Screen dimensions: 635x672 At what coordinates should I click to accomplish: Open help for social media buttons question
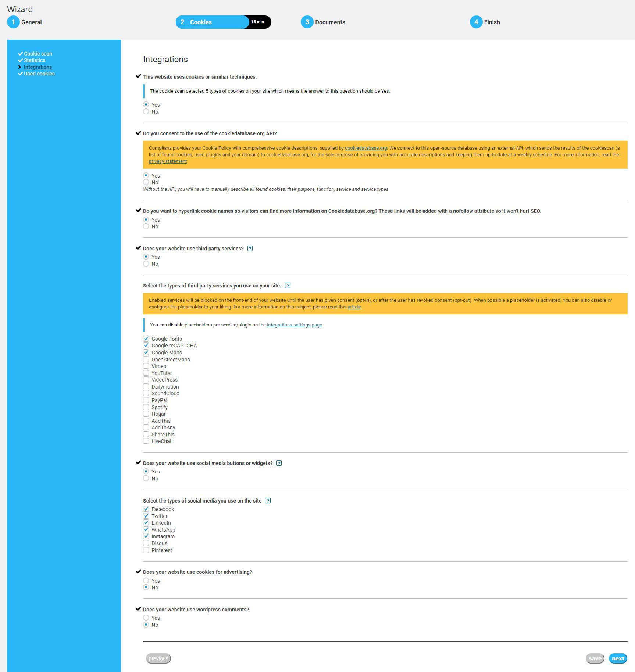point(279,463)
